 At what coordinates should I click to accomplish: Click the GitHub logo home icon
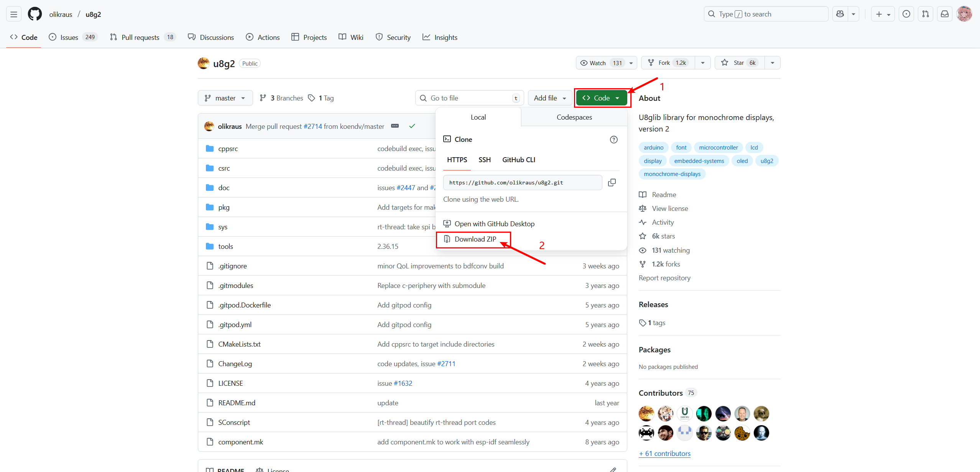point(35,14)
